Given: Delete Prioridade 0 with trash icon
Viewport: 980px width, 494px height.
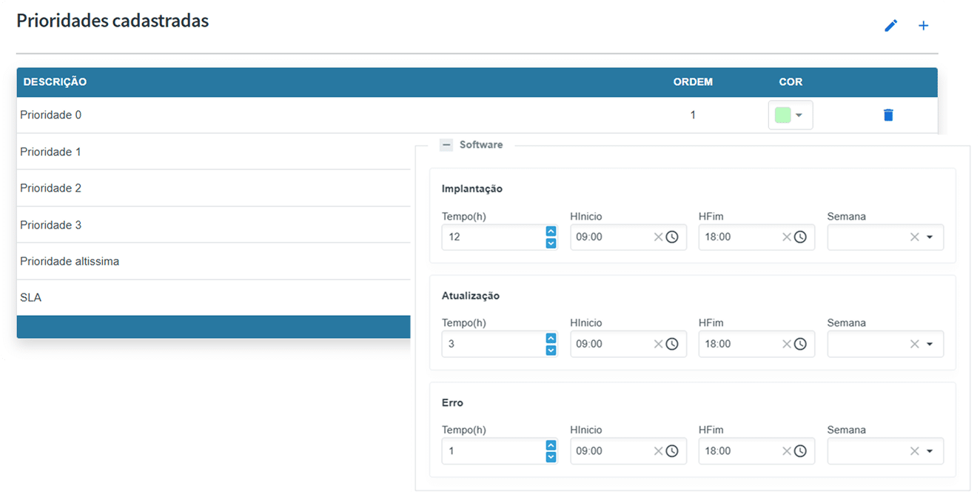Looking at the screenshot, I should click(888, 115).
